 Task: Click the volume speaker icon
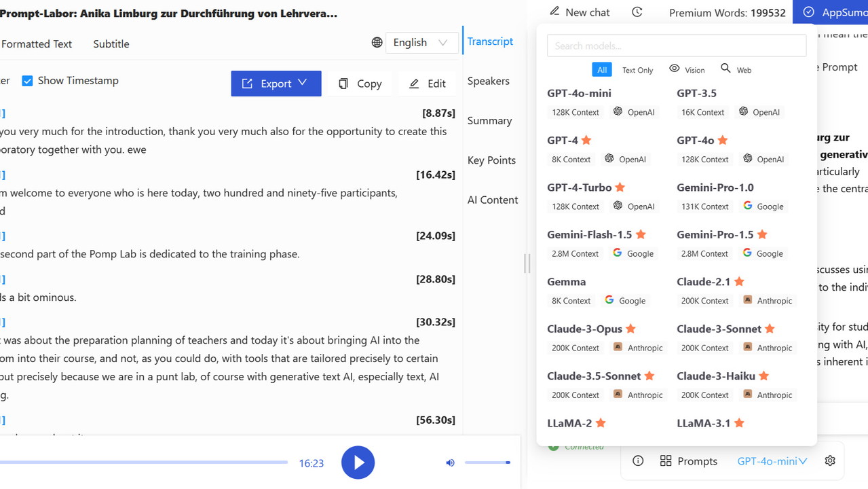450,463
